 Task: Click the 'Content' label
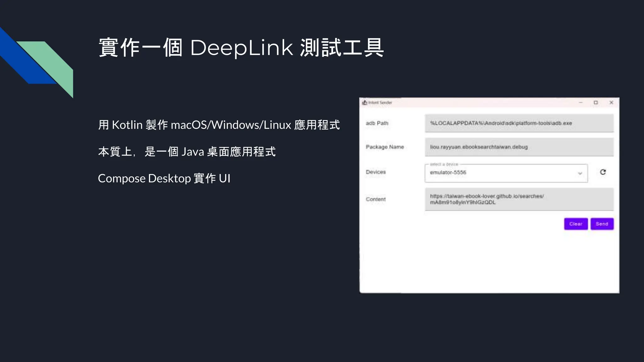point(375,199)
